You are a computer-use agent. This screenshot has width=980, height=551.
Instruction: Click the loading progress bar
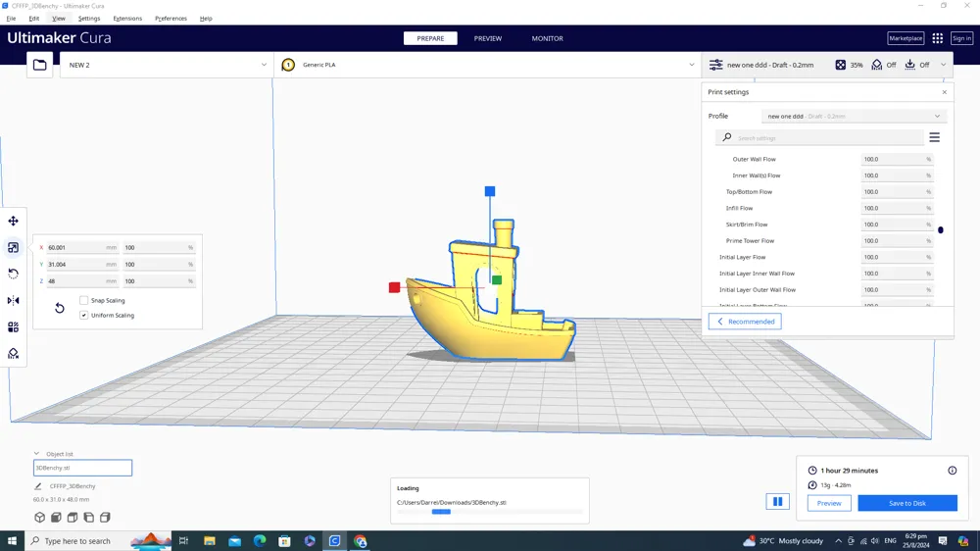pyautogui.click(x=489, y=512)
